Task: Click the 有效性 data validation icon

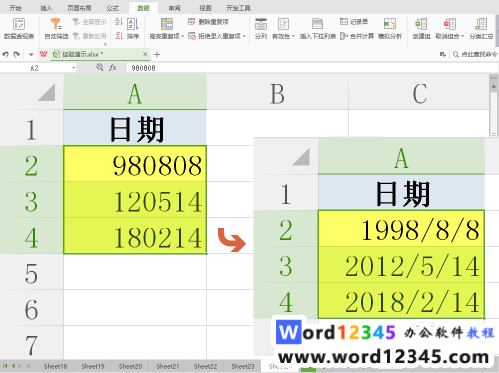Action: (x=283, y=24)
